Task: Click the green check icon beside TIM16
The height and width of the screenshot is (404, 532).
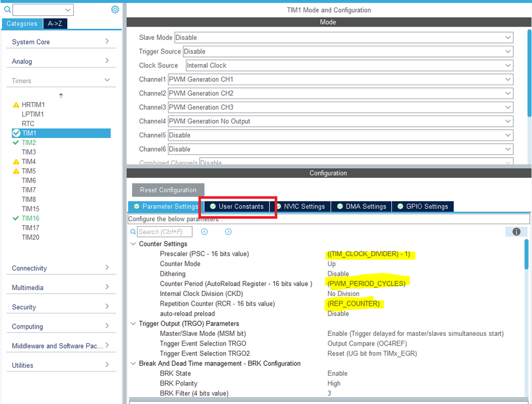Action: [x=15, y=218]
